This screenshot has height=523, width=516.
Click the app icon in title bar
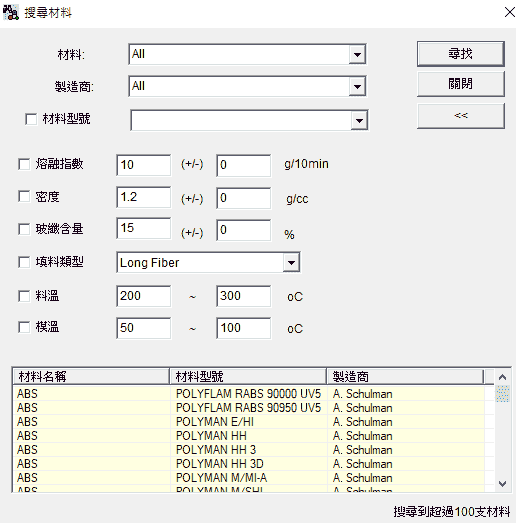coord(11,13)
